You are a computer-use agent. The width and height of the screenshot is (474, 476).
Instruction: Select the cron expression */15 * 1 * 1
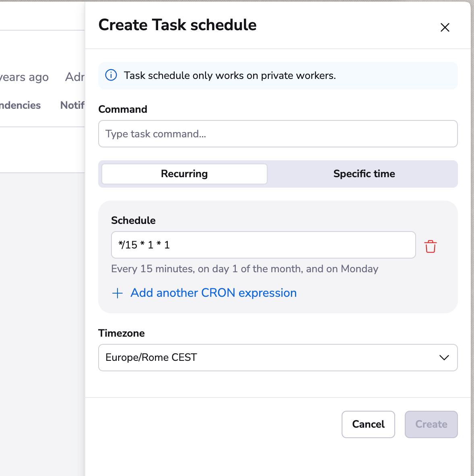click(x=264, y=245)
